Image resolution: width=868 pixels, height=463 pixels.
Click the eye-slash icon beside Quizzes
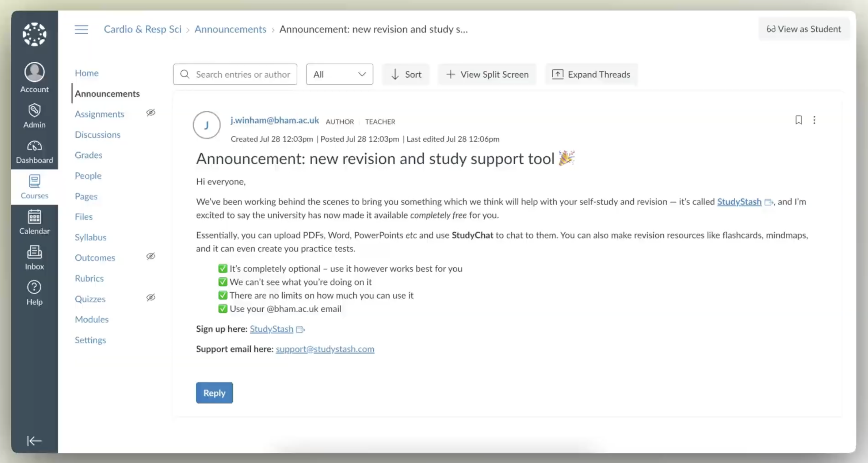pyautogui.click(x=151, y=297)
